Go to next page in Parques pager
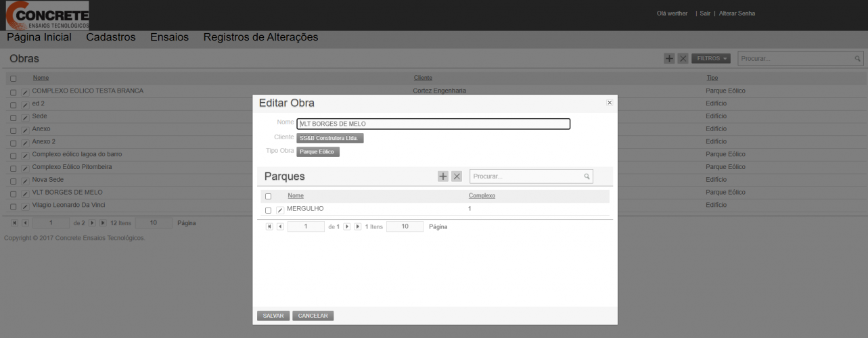The width and height of the screenshot is (868, 338). tap(347, 226)
